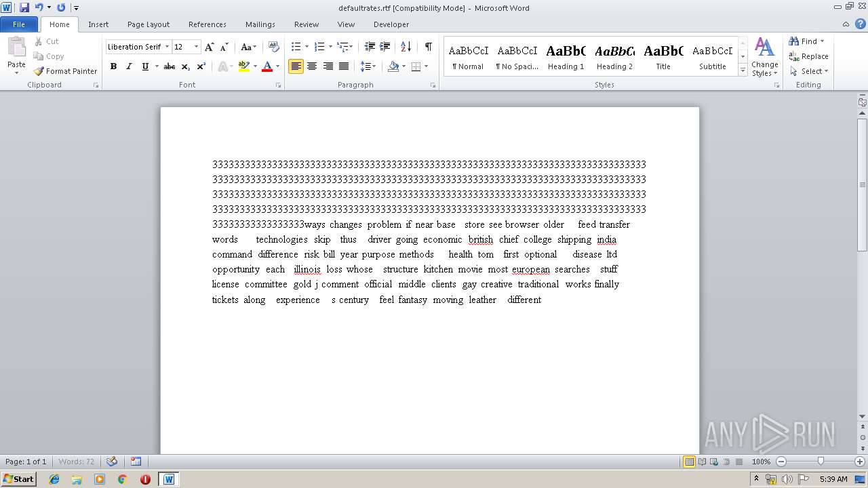Screen dimensions: 868x488
Task: Click the Undo icon in title bar
Action: 39,7
